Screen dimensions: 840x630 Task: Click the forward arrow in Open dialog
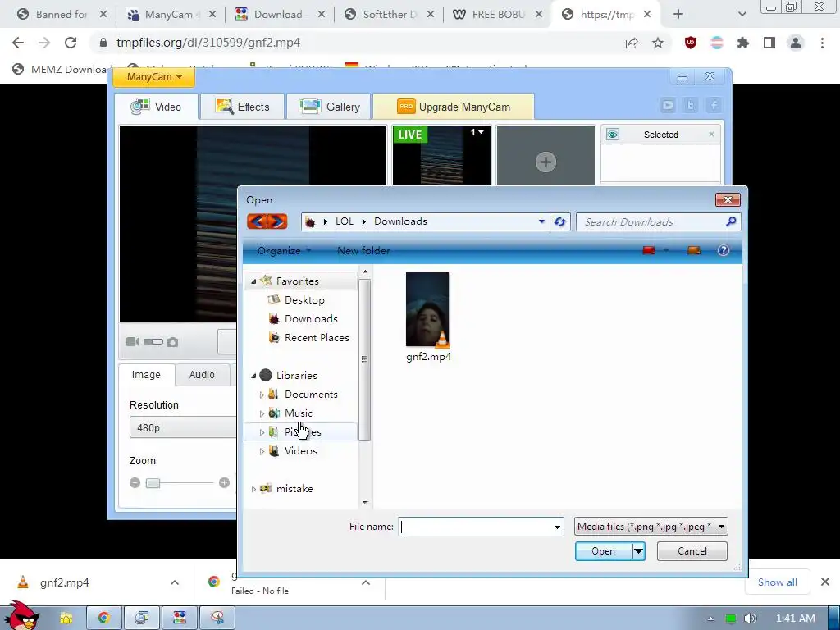[x=277, y=221]
